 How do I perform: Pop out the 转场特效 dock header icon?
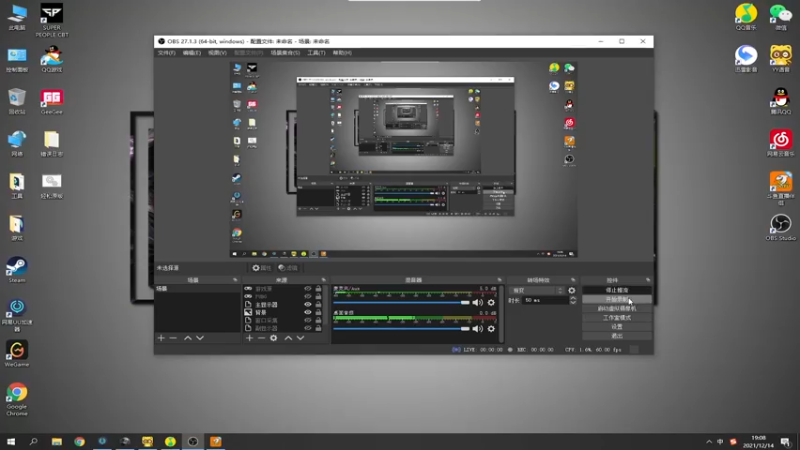coord(573,280)
